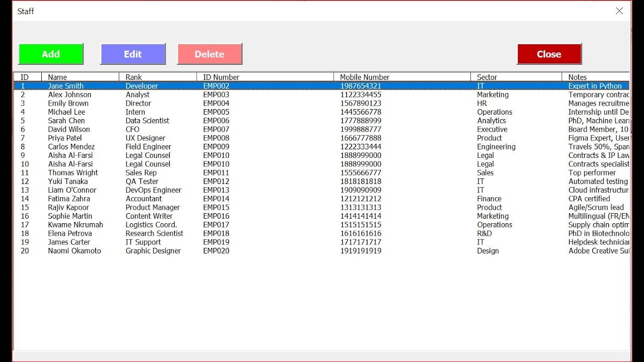
Task: Choose Liam O'Connor entry
Action: (x=321, y=190)
